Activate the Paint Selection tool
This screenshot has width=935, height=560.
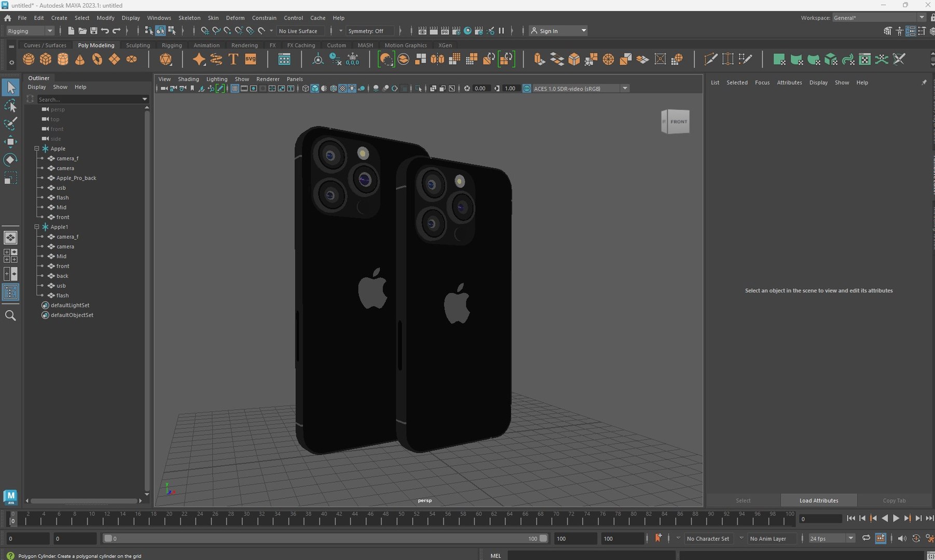coord(10,123)
